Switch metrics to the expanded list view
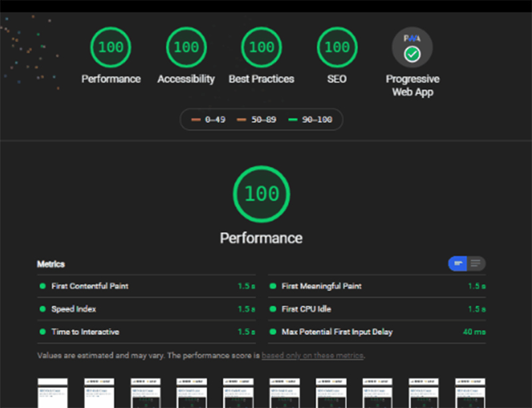Viewport: 532px width, 408px height. 476,264
